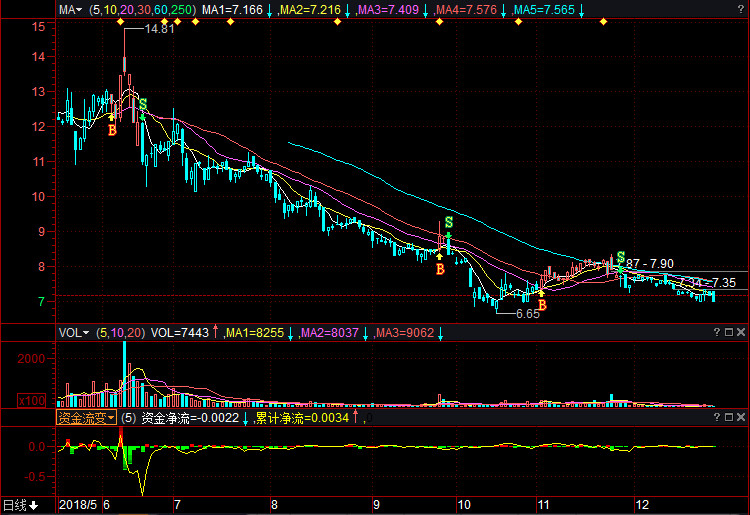This screenshot has width=750, height=515.
Task: Click the VOL parameters (5,10,20)
Action: tap(120, 332)
